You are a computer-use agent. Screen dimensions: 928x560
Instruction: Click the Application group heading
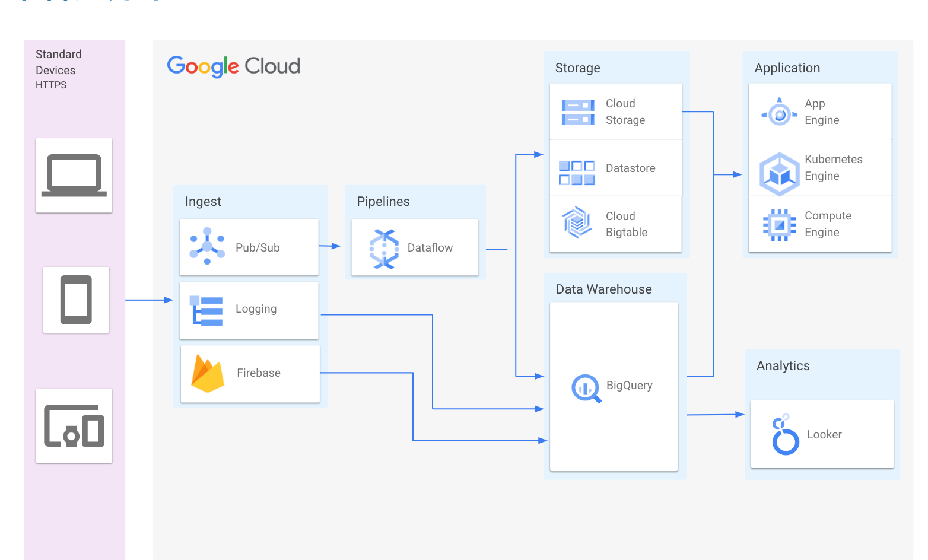click(x=787, y=68)
